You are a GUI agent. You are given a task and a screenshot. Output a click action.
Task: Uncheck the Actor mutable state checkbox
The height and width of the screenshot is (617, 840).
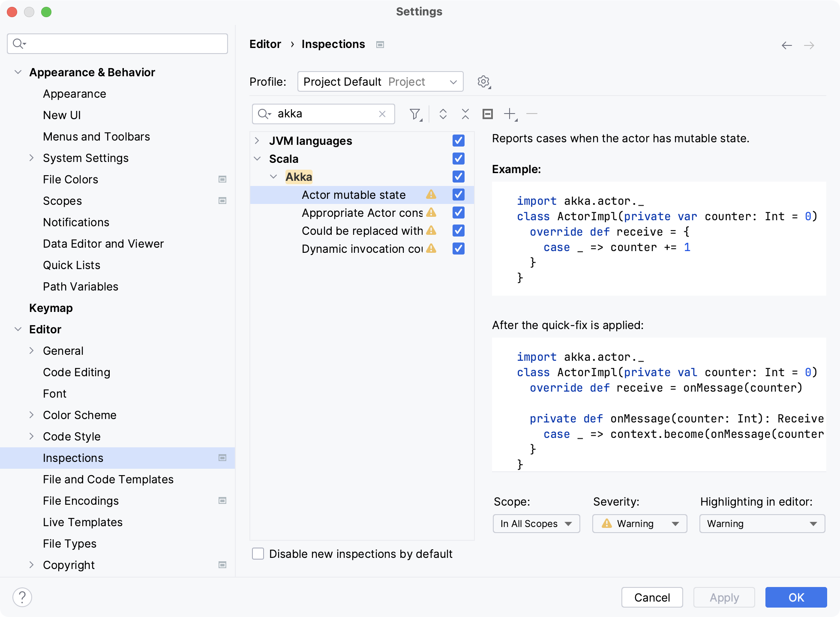pyautogui.click(x=458, y=195)
